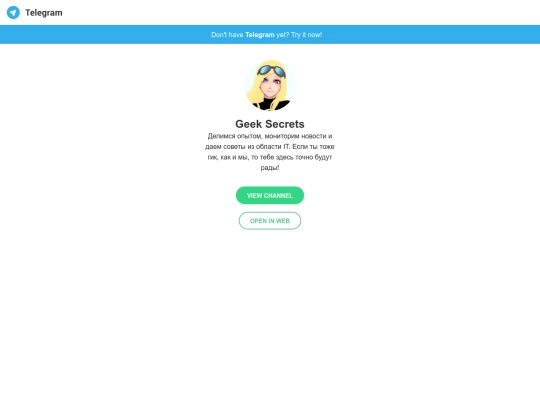540x405 pixels.
Task: Choose the OPEN IN WEB button
Action: [270, 221]
